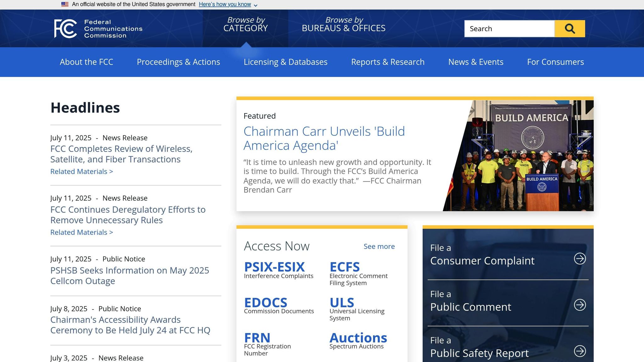Viewport: 644px width, 362px height.
Task: Click inside the Search input field
Action: pos(509,29)
